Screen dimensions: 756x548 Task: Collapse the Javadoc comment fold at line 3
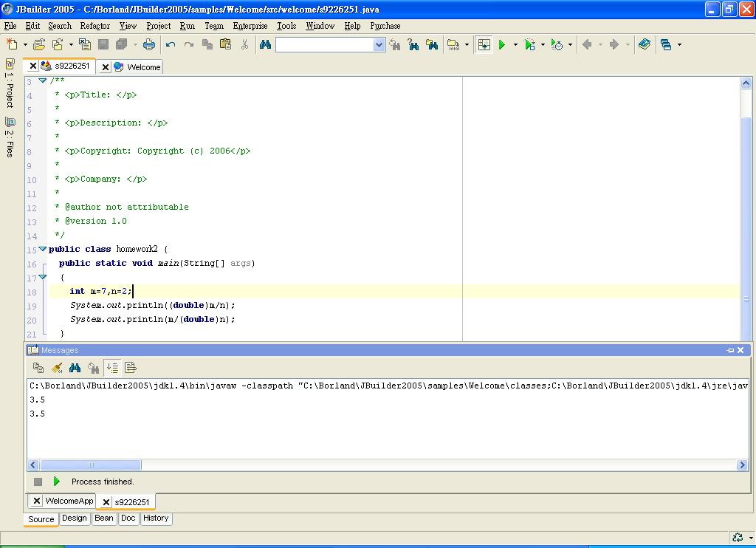click(x=42, y=81)
